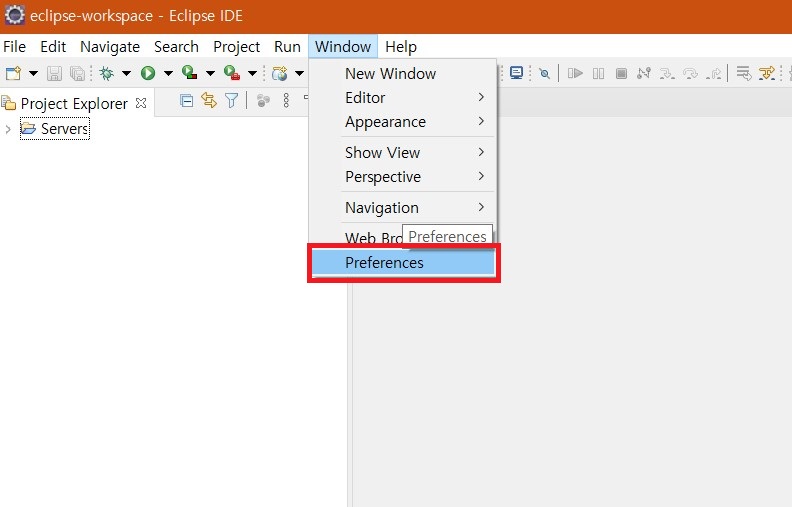This screenshot has height=507, width=792.
Task: Open the Edit menu
Action: [x=53, y=46]
